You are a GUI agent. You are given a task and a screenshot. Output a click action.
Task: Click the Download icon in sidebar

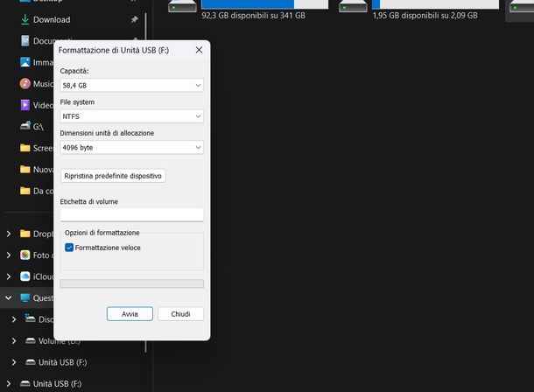25,20
